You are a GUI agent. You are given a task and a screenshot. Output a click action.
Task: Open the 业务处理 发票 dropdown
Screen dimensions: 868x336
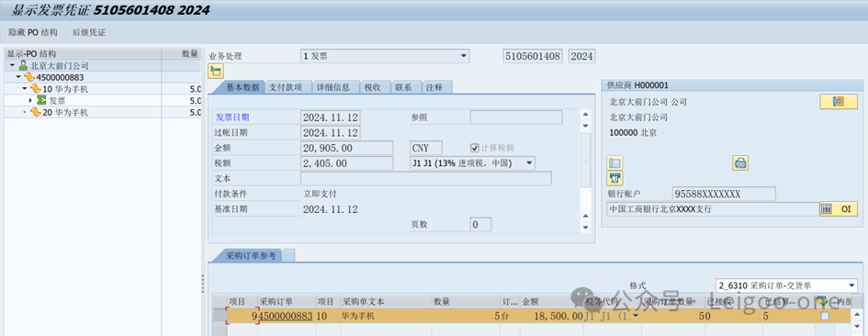coord(463,56)
